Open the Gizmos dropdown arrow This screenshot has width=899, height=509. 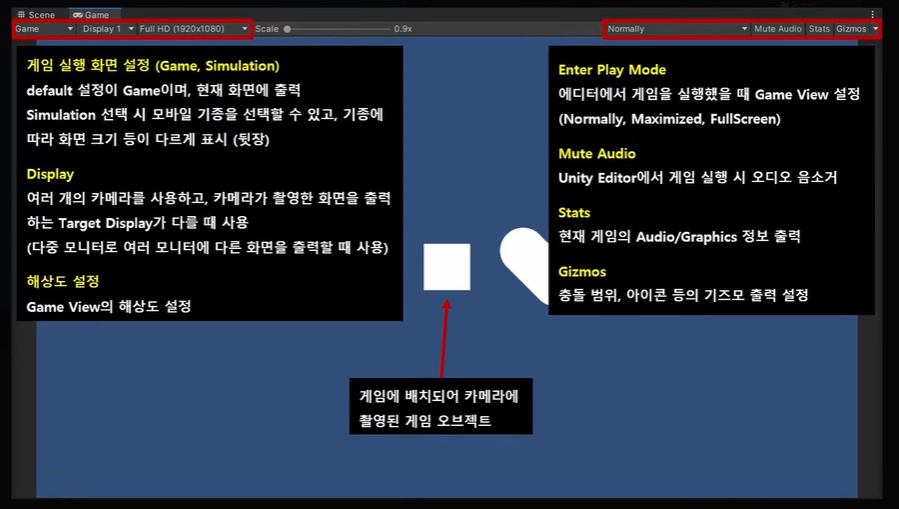click(x=875, y=29)
